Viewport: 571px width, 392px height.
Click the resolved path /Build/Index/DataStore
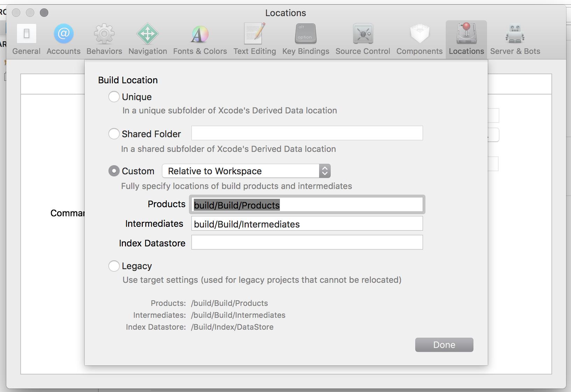pyautogui.click(x=232, y=327)
